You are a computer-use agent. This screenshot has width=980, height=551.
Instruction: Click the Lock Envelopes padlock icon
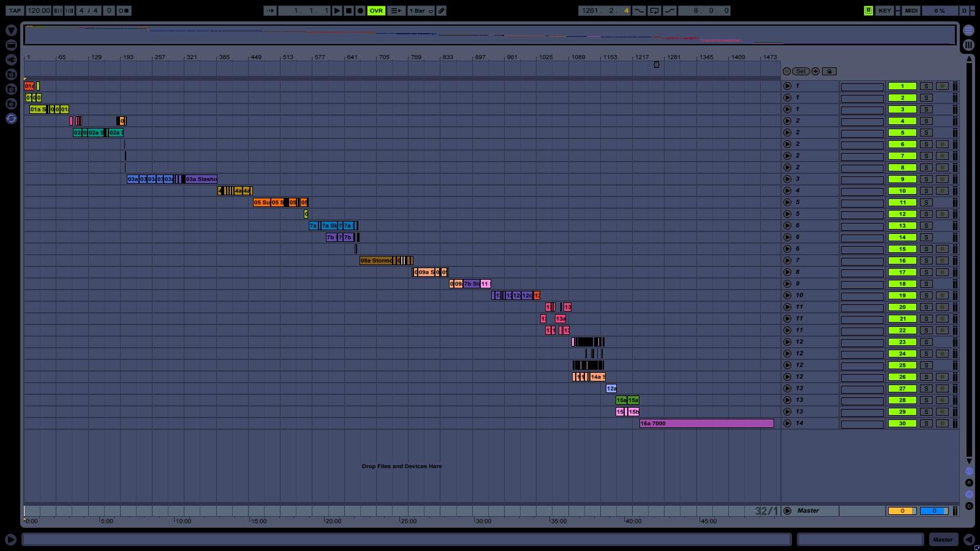click(x=829, y=71)
